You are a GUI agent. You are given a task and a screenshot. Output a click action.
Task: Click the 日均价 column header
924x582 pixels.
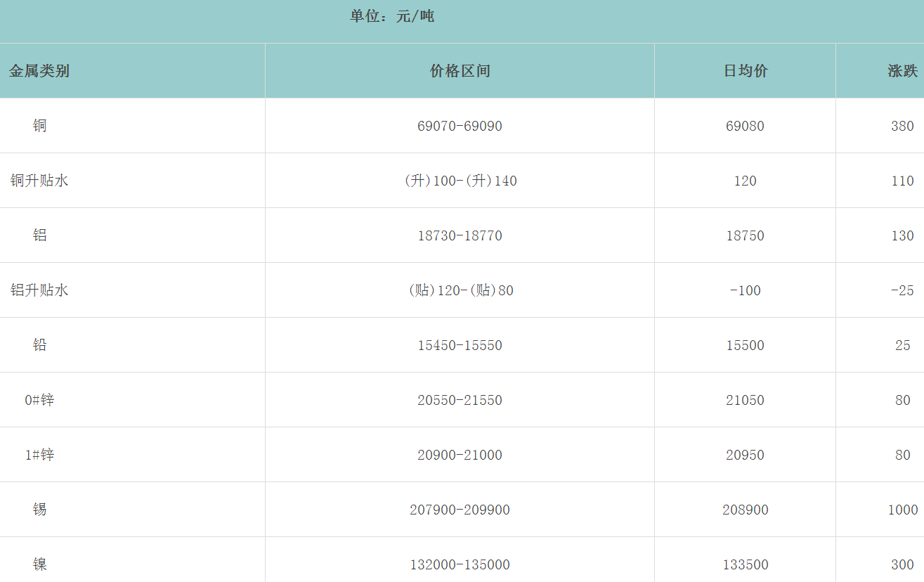746,71
